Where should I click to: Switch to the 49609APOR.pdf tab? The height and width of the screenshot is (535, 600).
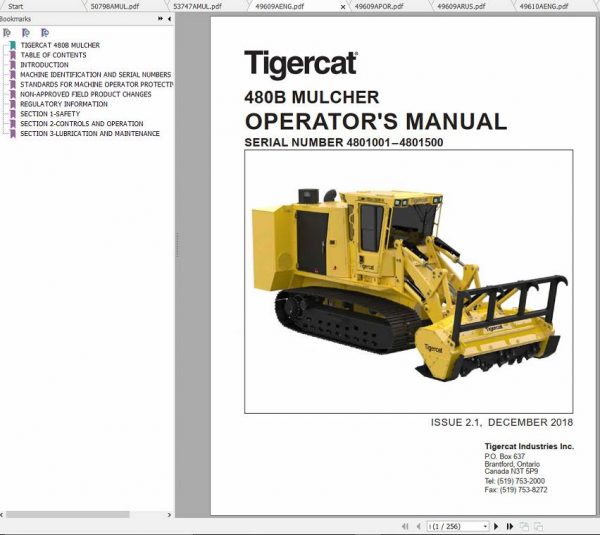click(379, 6)
